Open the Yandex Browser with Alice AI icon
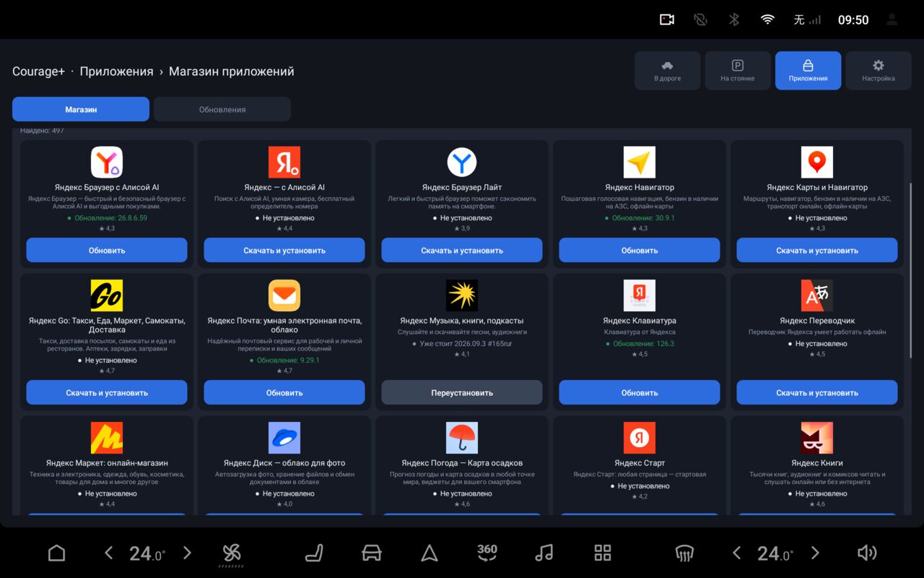Image resolution: width=924 pixels, height=578 pixels. pos(107,163)
